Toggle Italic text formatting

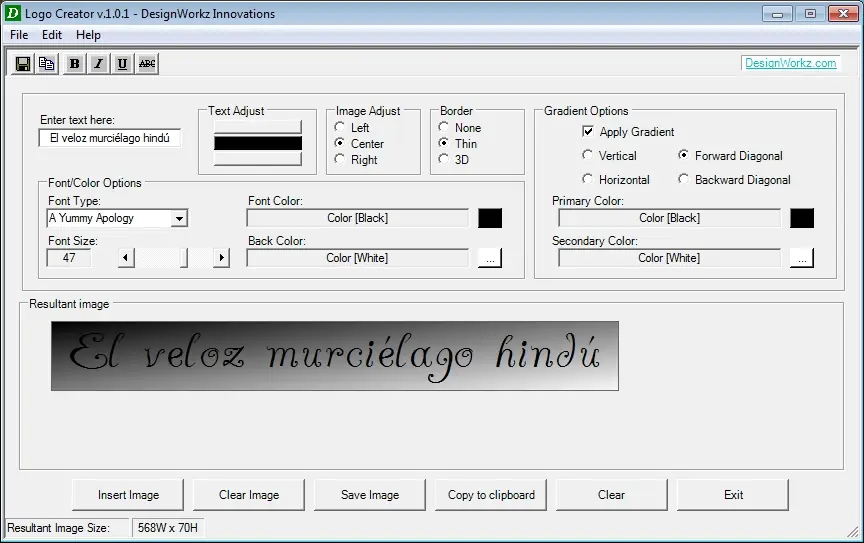point(99,64)
